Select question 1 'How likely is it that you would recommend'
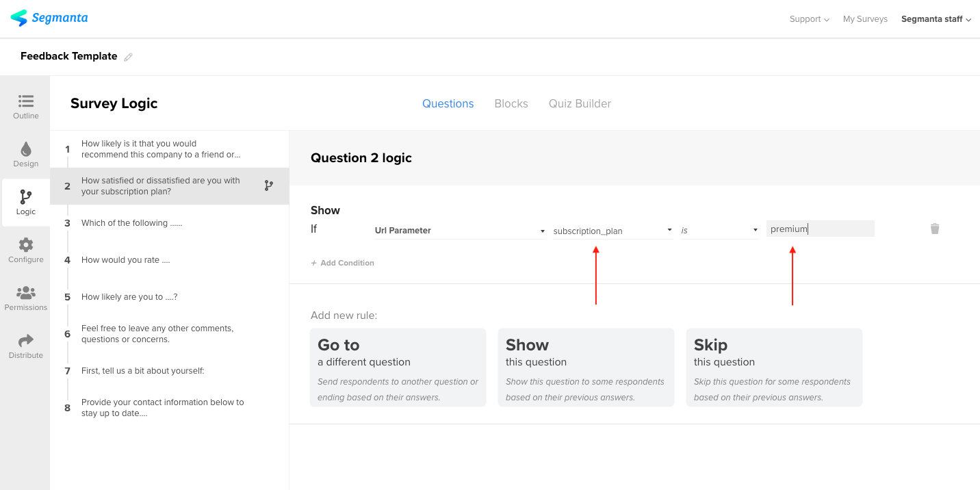 coord(170,149)
